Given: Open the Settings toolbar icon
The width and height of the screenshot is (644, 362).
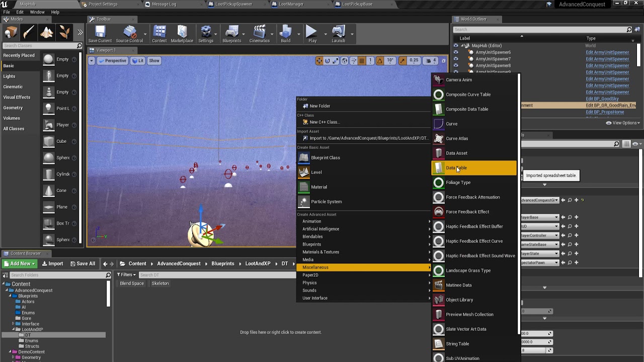Looking at the screenshot, I should click(206, 34).
